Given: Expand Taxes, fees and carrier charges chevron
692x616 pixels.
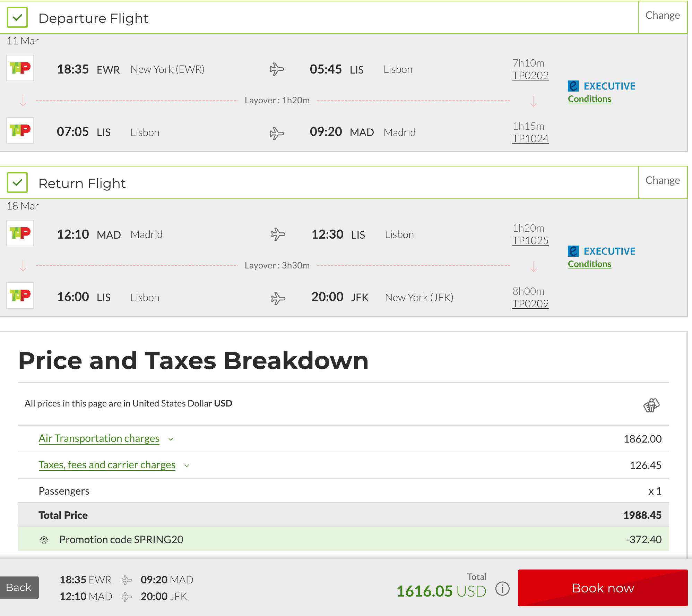Looking at the screenshot, I should (x=187, y=465).
